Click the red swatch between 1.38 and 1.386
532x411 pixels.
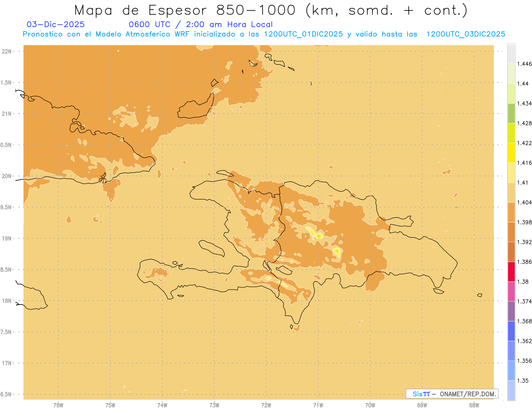pos(511,271)
